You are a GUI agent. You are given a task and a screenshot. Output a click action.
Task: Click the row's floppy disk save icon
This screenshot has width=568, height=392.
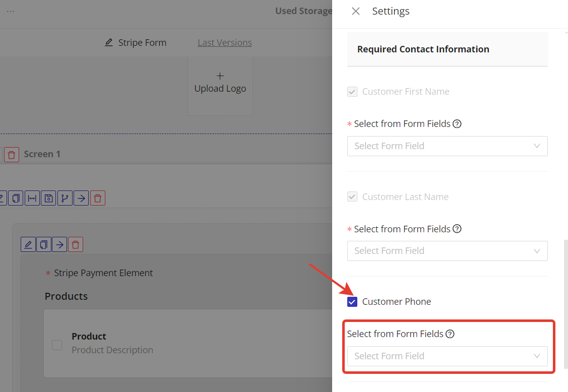(x=48, y=199)
